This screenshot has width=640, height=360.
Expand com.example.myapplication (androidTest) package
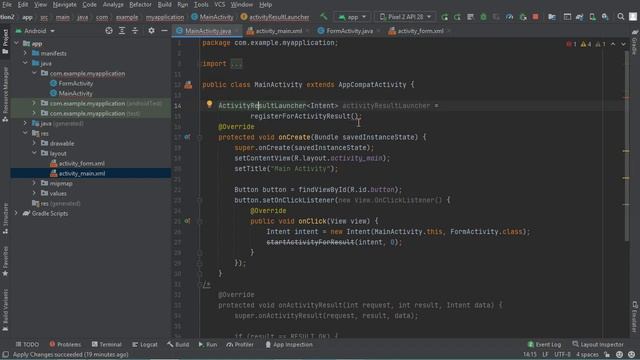[34, 103]
